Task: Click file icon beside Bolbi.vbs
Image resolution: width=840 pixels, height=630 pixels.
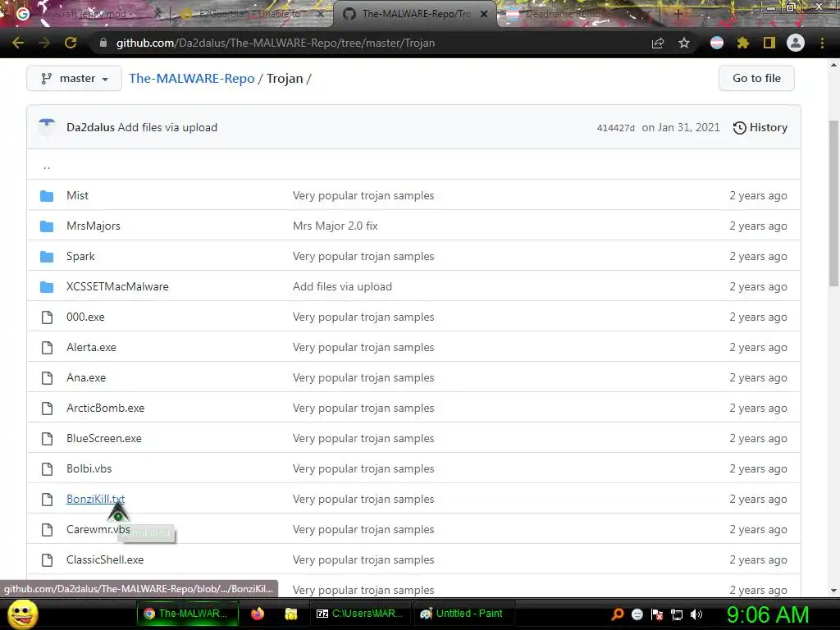Action: 47,468
